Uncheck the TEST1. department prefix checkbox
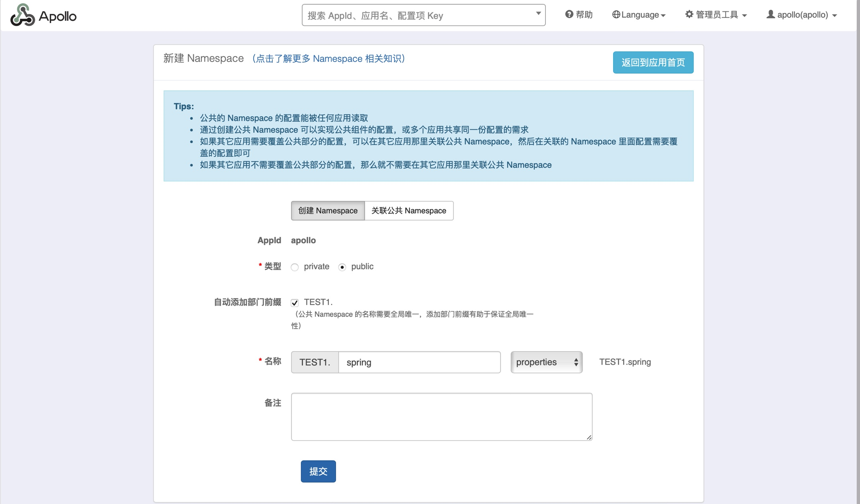This screenshot has width=860, height=504. click(295, 303)
